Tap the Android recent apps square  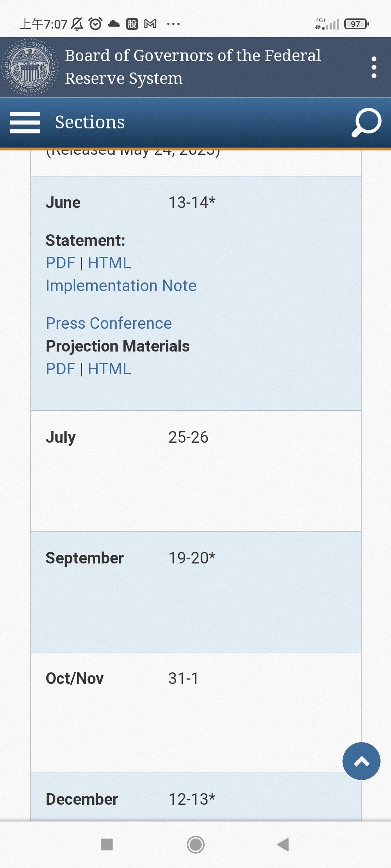click(107, 845)
